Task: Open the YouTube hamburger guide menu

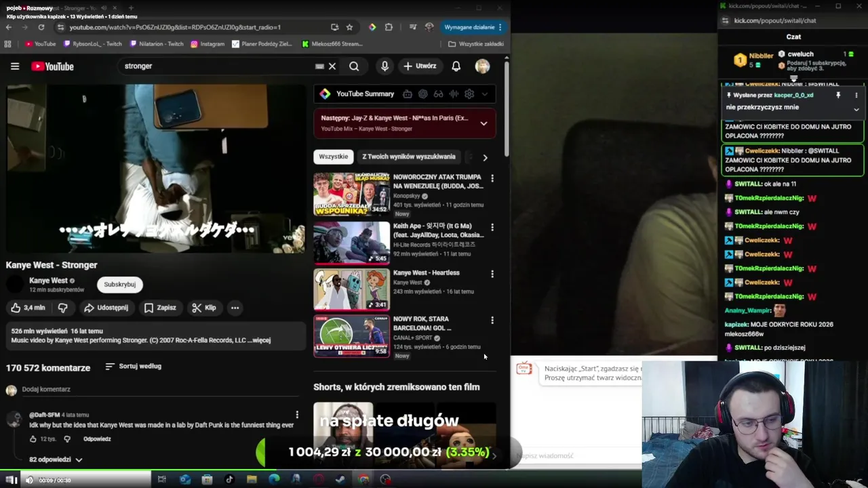Action: (15, 66)
